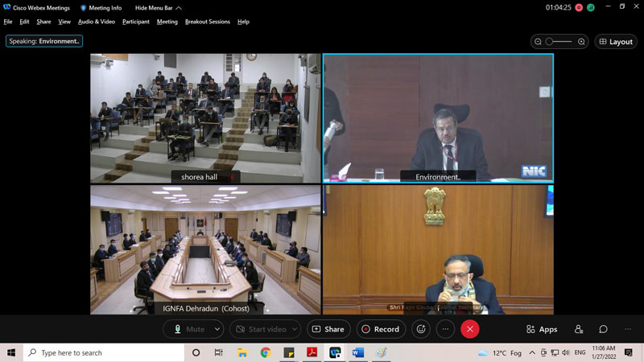This screenshot has height=362, width=644.
Task: Open the Breakout Sessions menu
Action: 207,22
